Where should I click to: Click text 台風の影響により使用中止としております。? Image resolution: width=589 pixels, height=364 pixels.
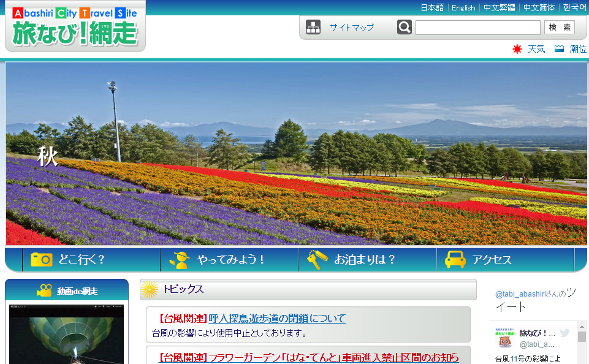click(x=230, y=333)
